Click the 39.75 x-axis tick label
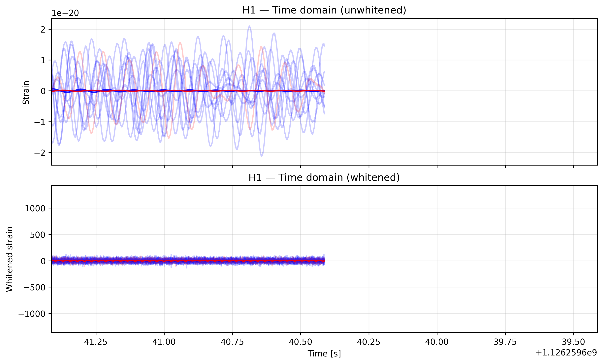603x364 pixels. (505, 342)
